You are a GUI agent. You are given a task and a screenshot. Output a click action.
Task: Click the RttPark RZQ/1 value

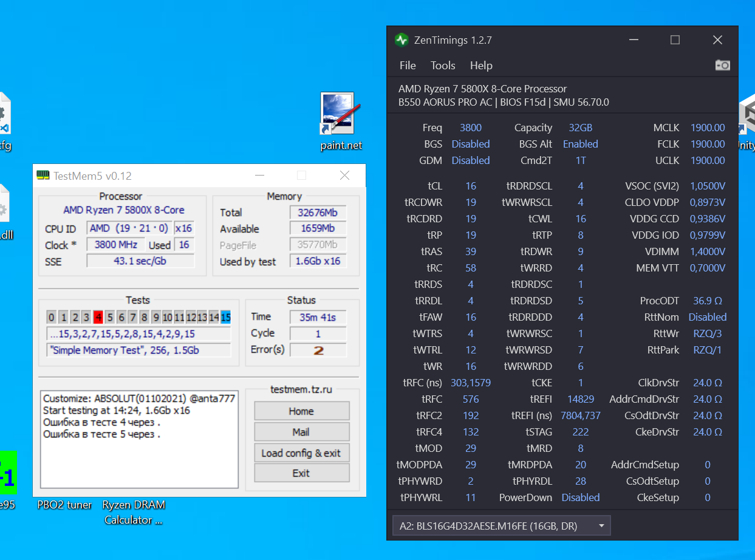click(708, 350)
